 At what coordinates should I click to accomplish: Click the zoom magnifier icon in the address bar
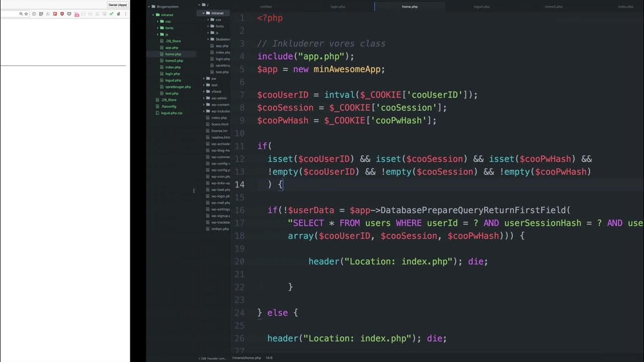coord(21,14)
